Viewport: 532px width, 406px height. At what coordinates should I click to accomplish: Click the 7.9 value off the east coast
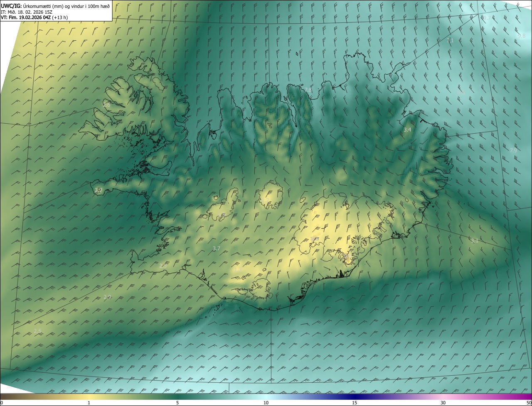(x=513, y=150)
